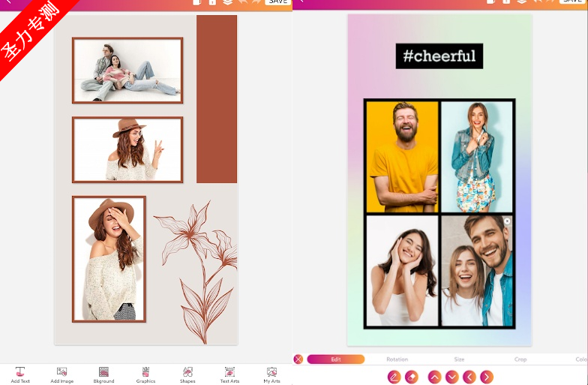This screenshot has height=385, width=588.
Task: Select the line-art flower graphic
Action: point(196,272)
